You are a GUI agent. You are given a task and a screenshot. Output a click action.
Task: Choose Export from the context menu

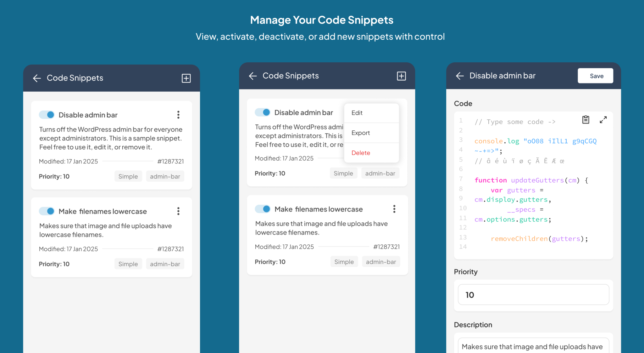click(x=360, y=133)
